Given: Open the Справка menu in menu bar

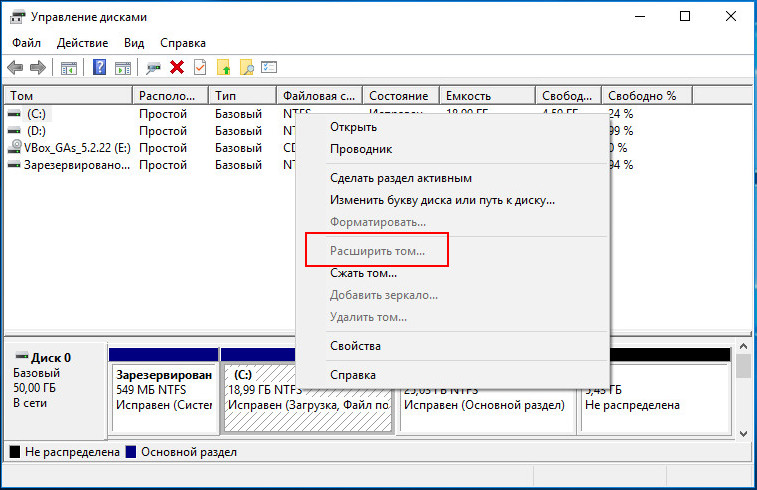Looking at the screenshot, I should click(182, 43).
